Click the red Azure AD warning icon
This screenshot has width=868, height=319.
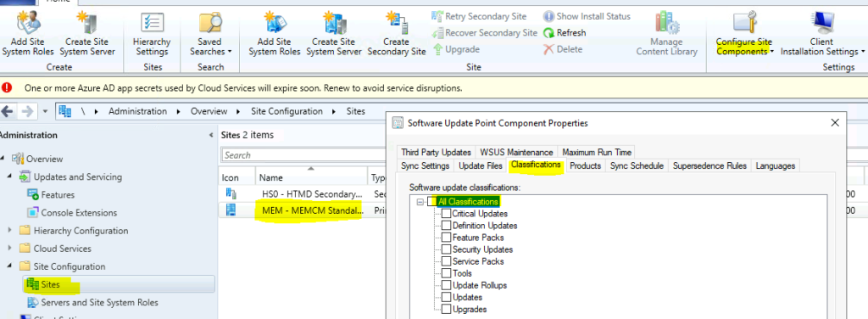coord(7,87)
